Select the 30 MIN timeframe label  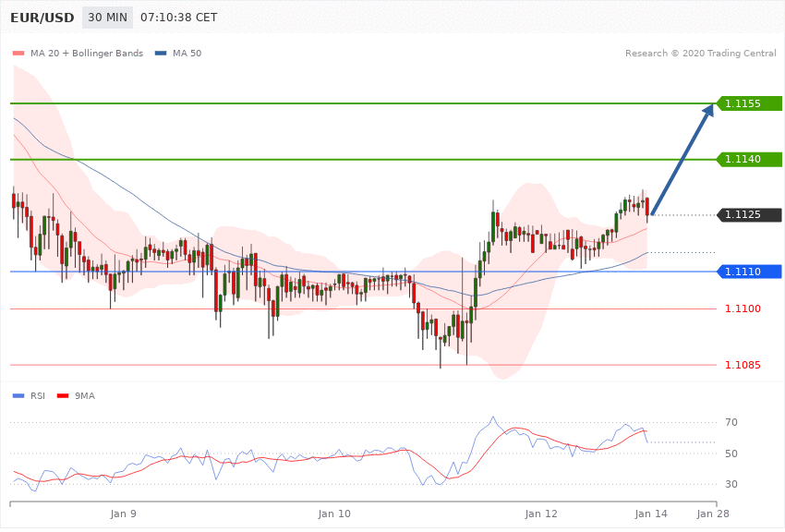tap(108, 18)
